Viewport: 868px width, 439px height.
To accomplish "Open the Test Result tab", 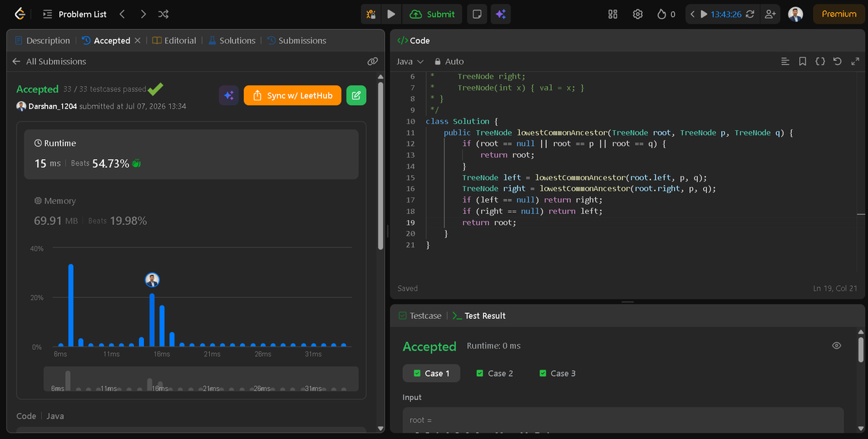I will coord(479,315).
